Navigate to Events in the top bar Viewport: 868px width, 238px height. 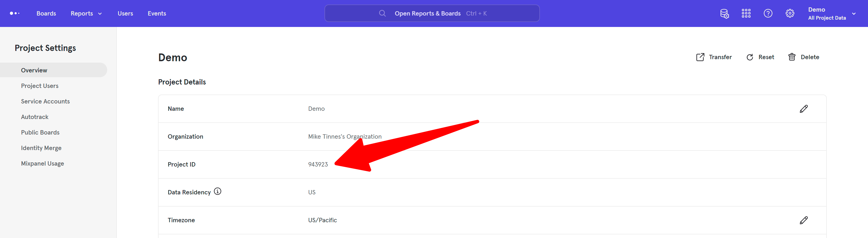click(x=157, y=13)
